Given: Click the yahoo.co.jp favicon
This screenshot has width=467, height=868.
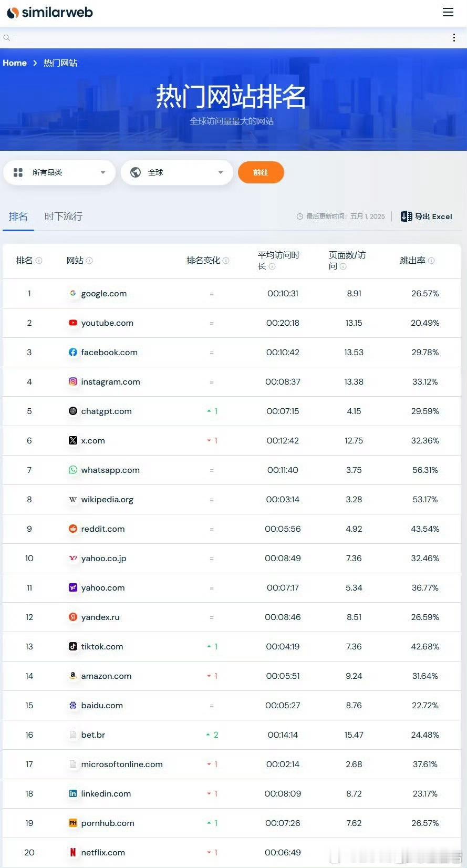Looking at the screenshot, I should (73, 558).
